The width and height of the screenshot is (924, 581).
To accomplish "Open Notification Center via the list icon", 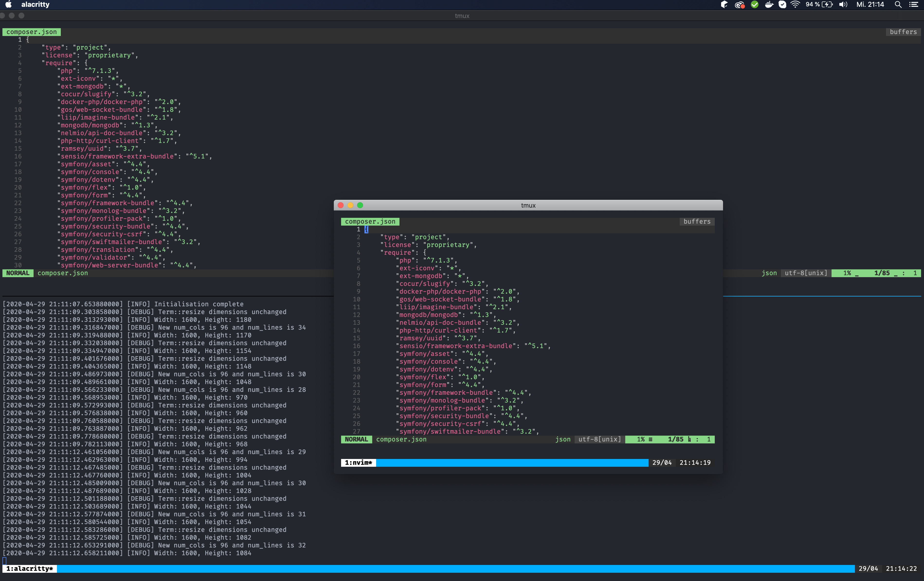I will coord(915,5).
